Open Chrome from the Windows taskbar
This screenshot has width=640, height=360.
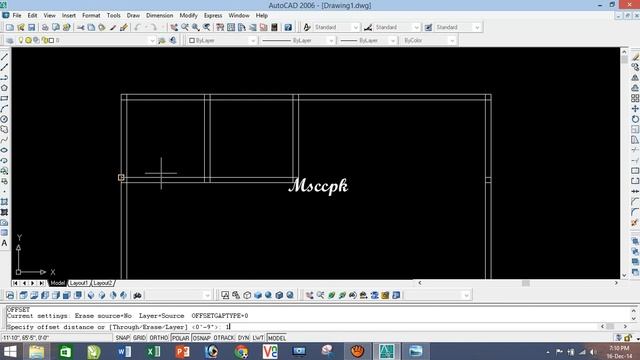241,351
